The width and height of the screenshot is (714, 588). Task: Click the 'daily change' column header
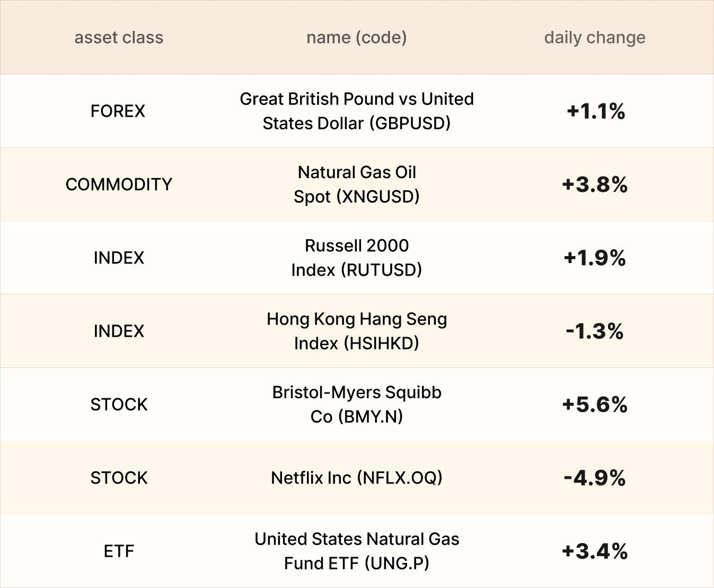click(x=595, y=38)
